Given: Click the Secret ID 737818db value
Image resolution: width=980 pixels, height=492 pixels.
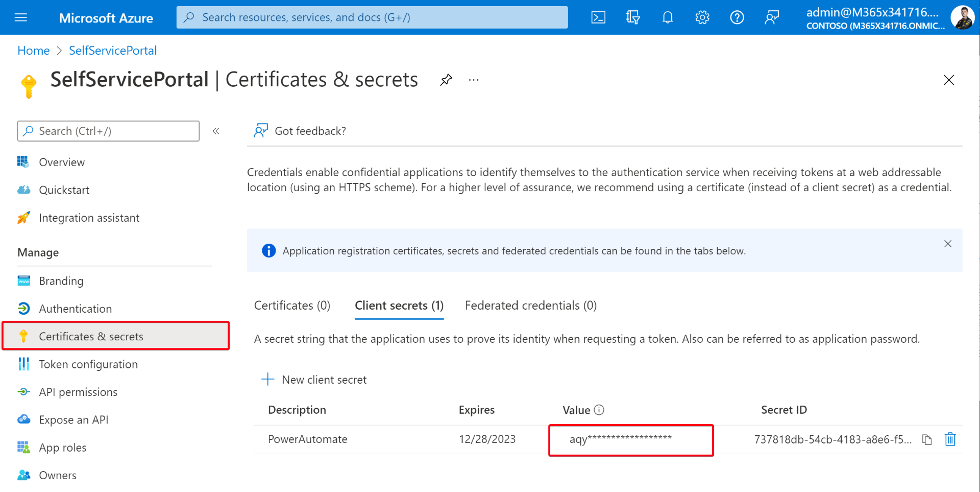Looking at the screenshot, I should pyautogui.click(x=833, y=439).
